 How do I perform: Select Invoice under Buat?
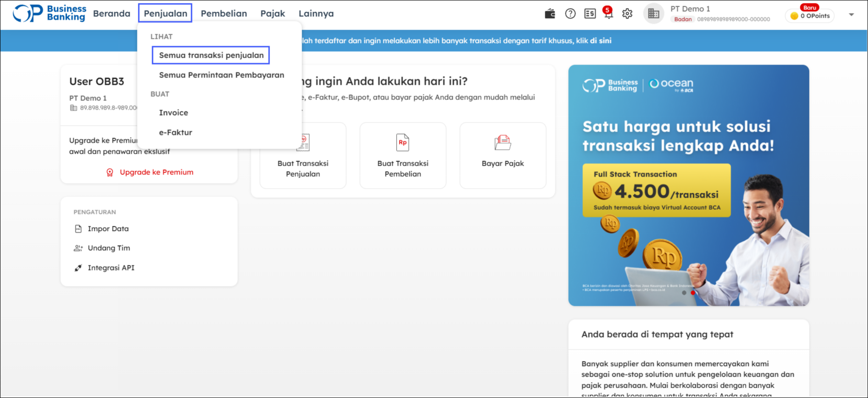[x=174, y=113]
